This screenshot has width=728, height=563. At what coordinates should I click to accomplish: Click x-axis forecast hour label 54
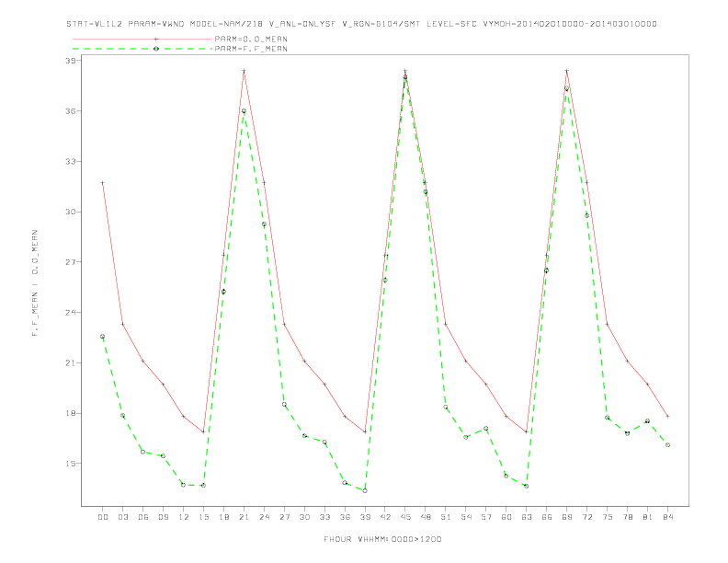click(x=466, y=517)
